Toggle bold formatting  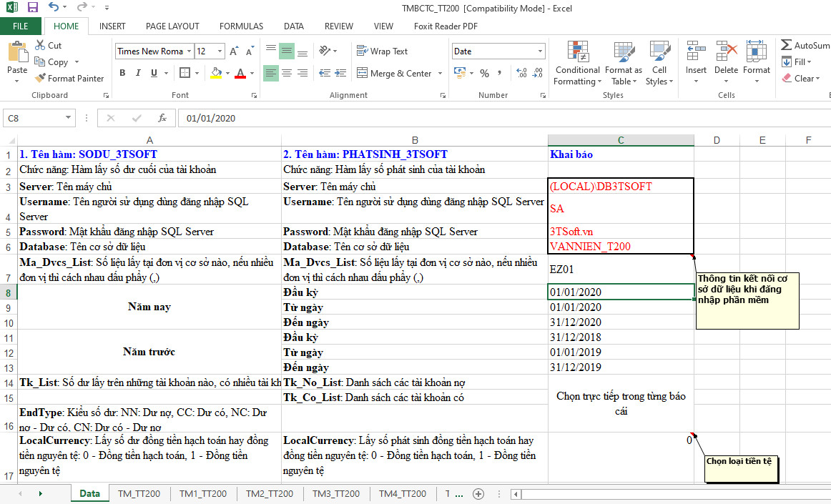(x=122, y=73)
